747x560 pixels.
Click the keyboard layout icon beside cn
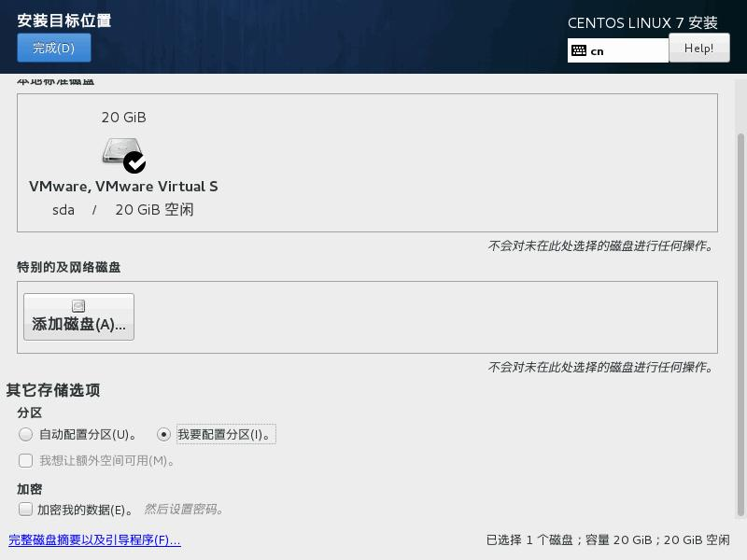(579, 50)
